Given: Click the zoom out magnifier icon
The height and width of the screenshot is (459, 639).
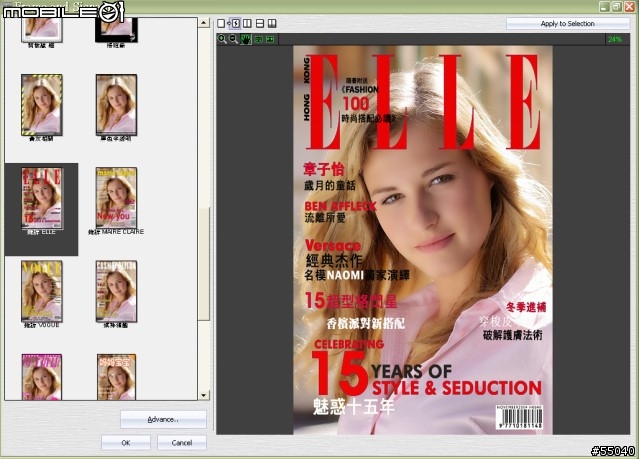Looking at the screenshot, I should tap(234, 39).
